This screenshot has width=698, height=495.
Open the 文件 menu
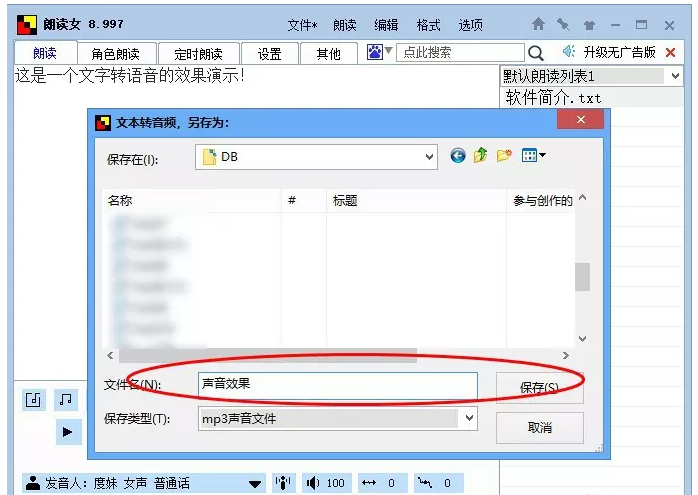[302, 25]
